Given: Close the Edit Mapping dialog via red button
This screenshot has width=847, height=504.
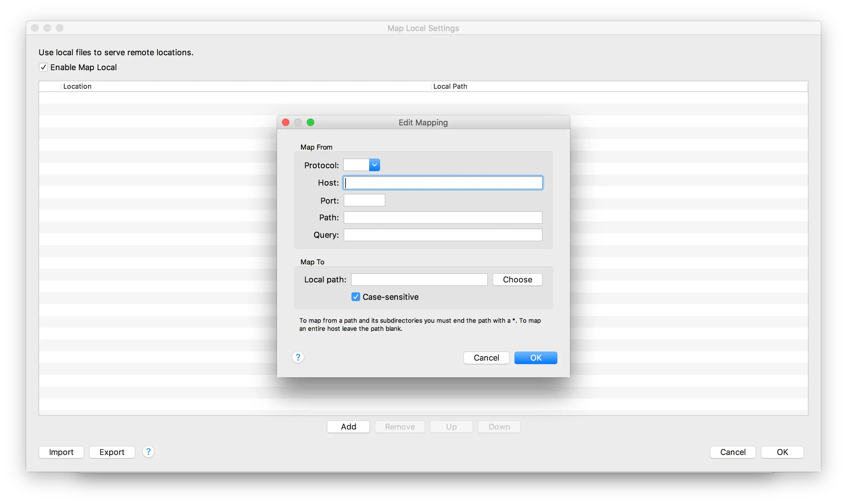Looking at the screenshot, I should tap(286, 122).
